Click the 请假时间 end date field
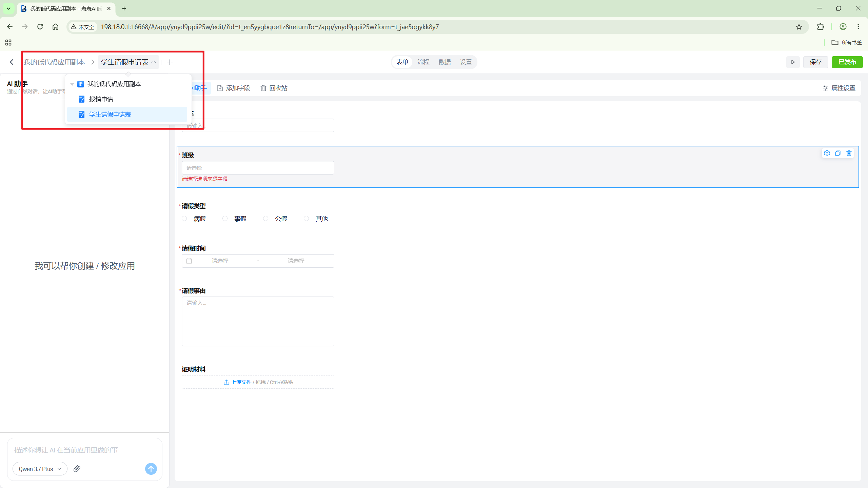Viewport: 868px width, 488px height. (296, 261)
